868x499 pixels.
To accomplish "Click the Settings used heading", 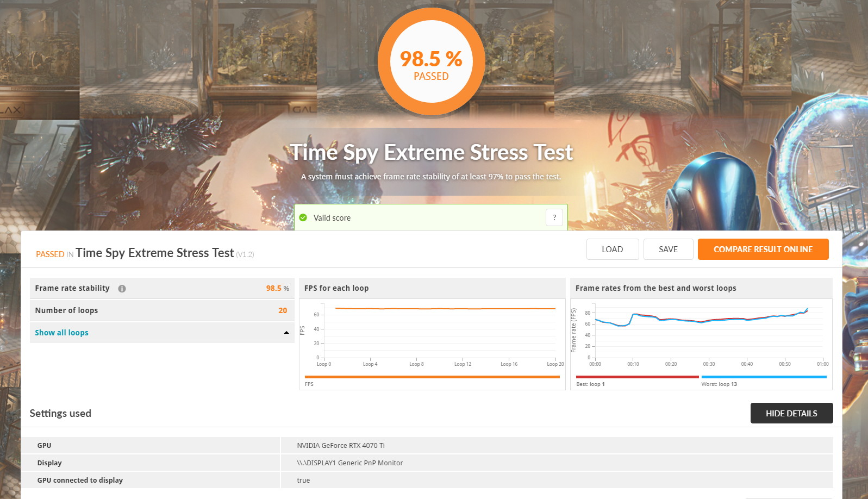I will (x=60, y=413).
